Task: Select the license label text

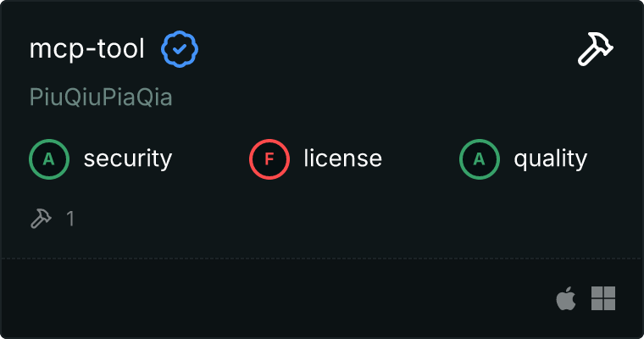Action: tap(342, 158)
